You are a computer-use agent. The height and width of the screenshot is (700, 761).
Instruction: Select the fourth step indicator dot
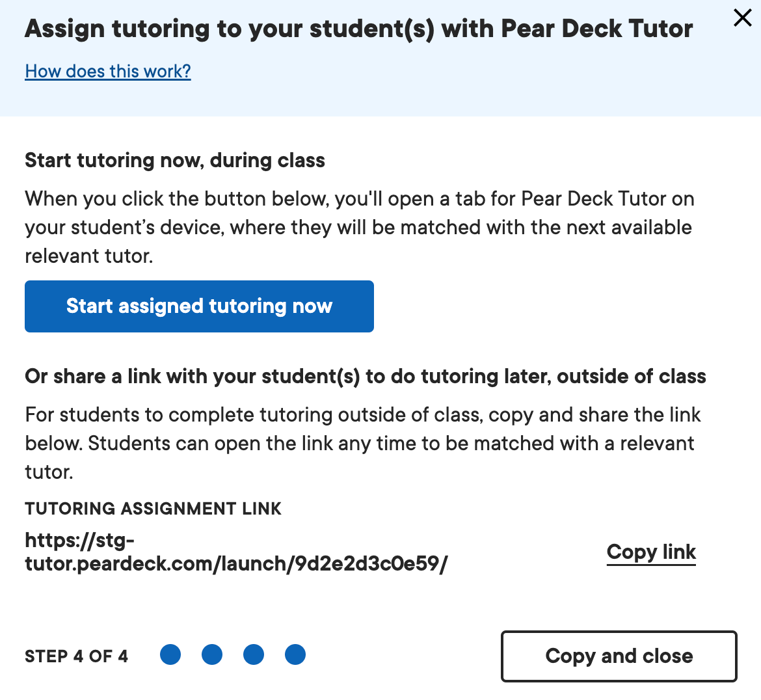pos(295,654)
